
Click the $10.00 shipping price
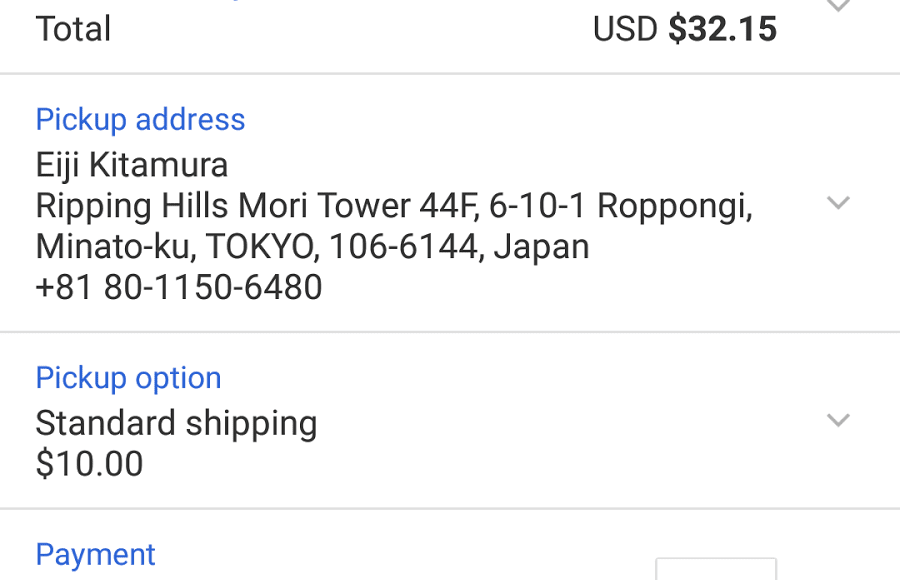click(89, 464)
